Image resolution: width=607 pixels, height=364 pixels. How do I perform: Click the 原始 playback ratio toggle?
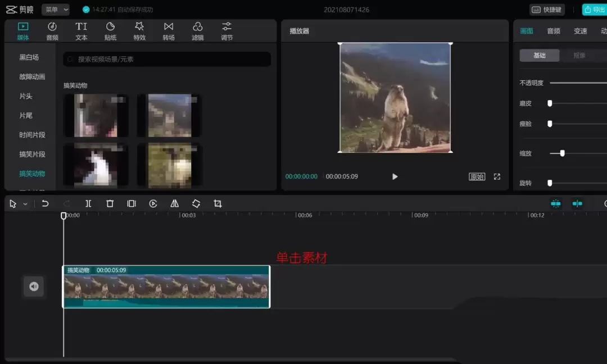point(477,176)
